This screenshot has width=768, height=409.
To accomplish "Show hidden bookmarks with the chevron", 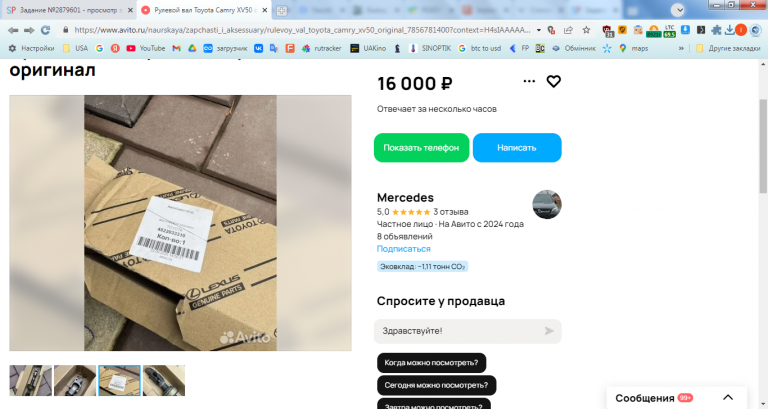I will coord(681,48).
